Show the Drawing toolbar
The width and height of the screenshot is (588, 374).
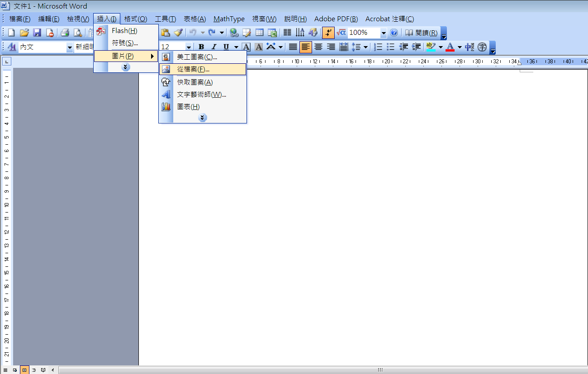coord(313,33)
